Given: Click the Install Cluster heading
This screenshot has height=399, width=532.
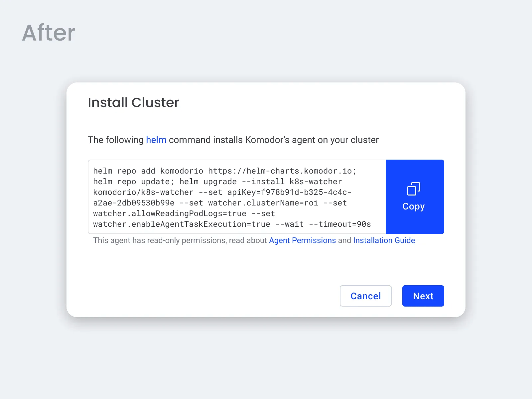Looking at the screenshot, I should point(133,102).
